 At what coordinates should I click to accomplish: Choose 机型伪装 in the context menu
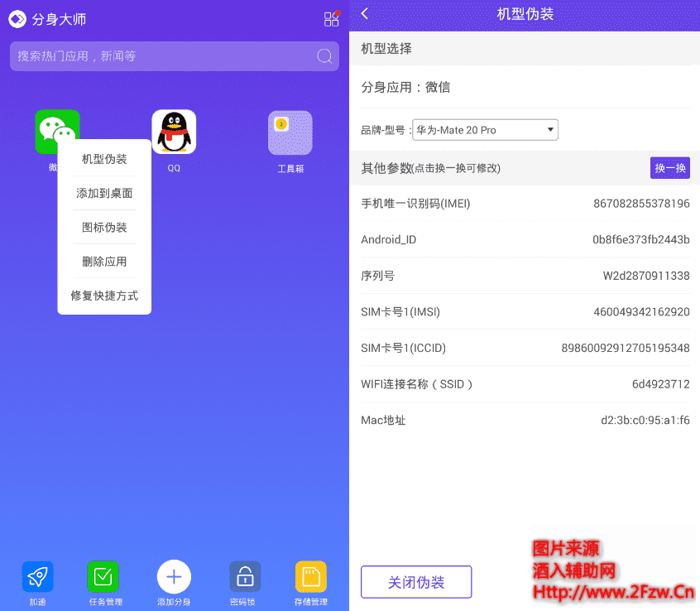[104, 159]
